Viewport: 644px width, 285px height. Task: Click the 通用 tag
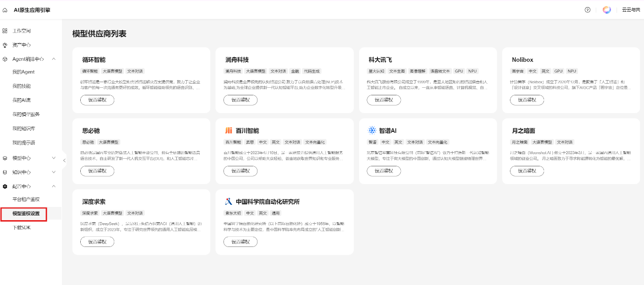coord(276,213)
